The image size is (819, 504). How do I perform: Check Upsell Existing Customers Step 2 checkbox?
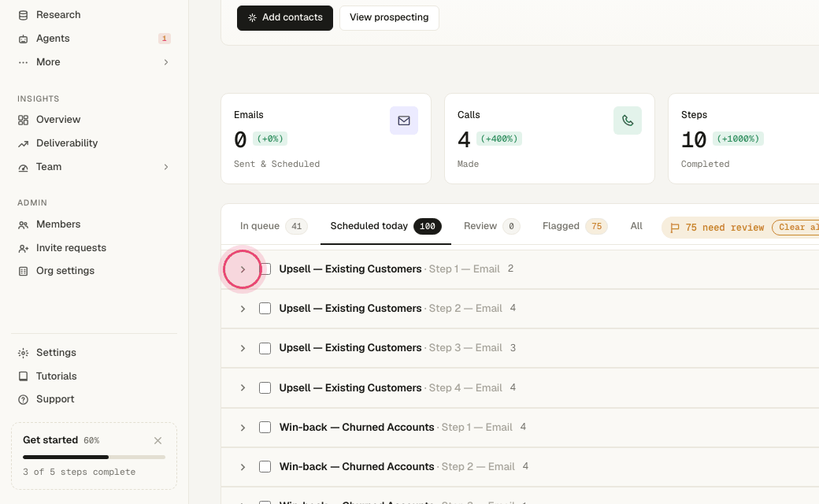tap(265, 308)
